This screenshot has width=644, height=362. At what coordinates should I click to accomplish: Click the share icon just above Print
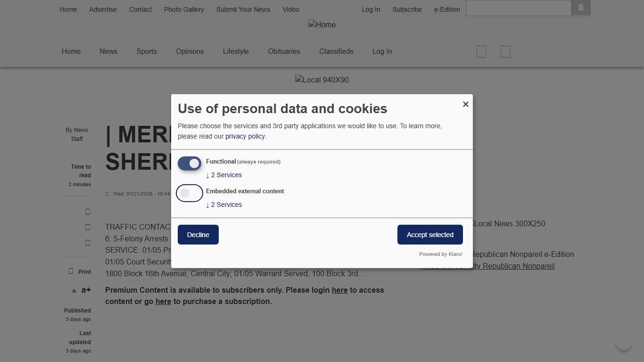tap(88, 243)
